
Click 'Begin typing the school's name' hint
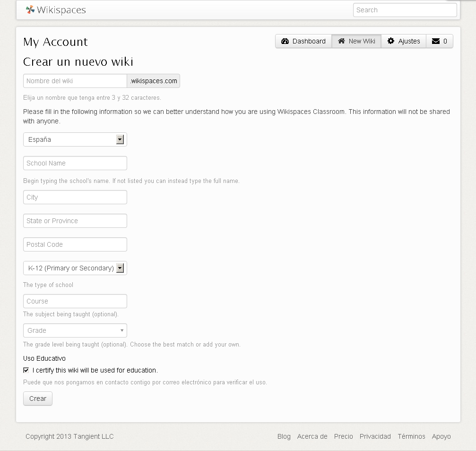point(131,181)
